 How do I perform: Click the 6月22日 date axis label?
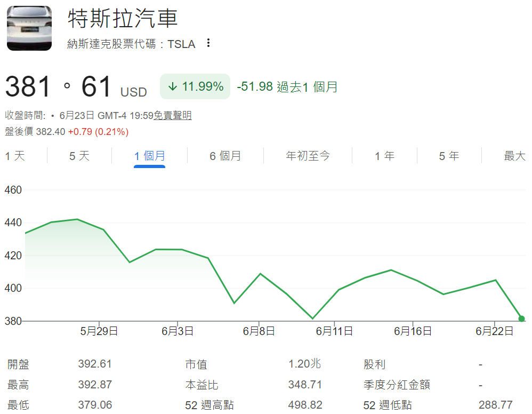(x=494, y=331)
